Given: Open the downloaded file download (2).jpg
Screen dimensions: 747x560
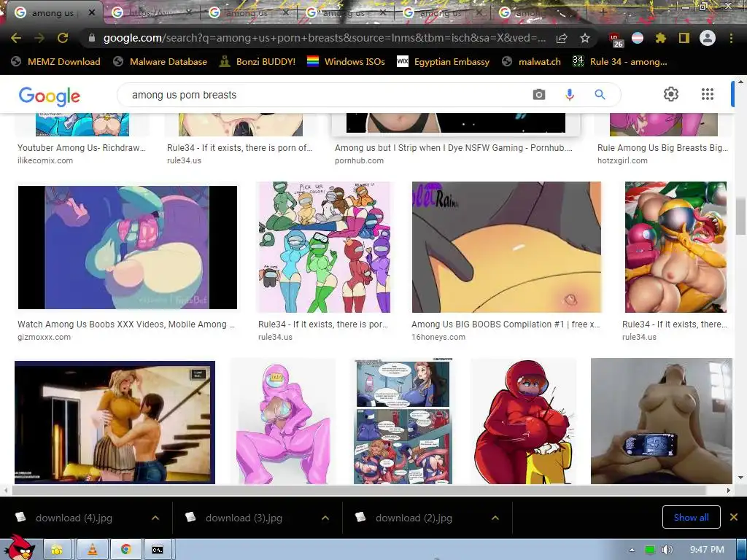Looking at the screenshot, I should pos(414,518).
